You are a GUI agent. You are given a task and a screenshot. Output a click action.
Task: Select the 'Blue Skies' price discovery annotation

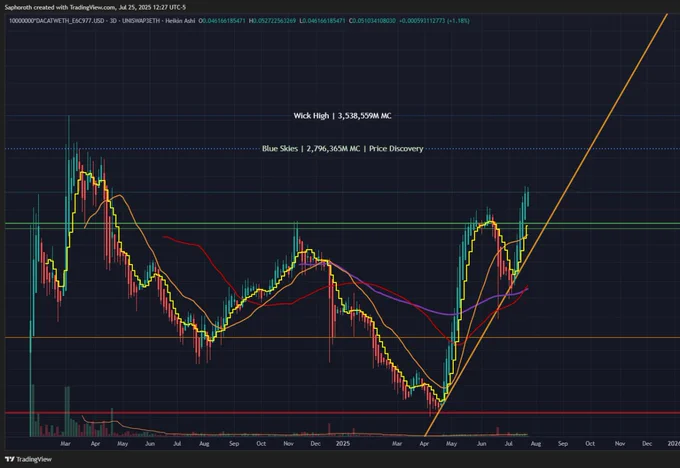click(342, 149)
